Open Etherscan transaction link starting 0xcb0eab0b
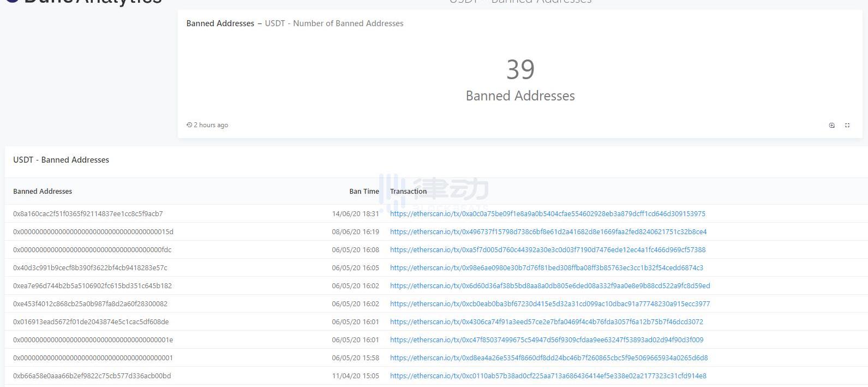 pyautogui.click(x=549, y=303)
